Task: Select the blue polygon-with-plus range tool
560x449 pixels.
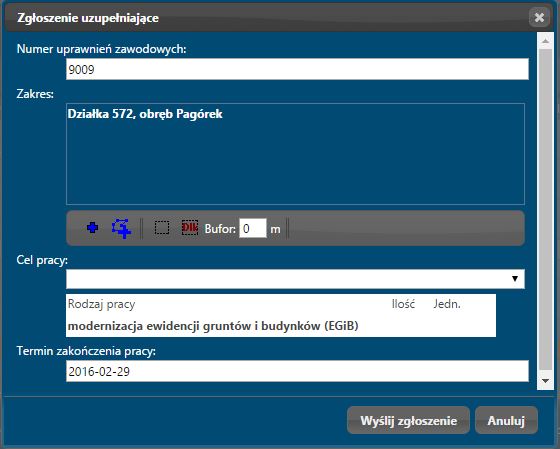Action: (x=121, y=229)
